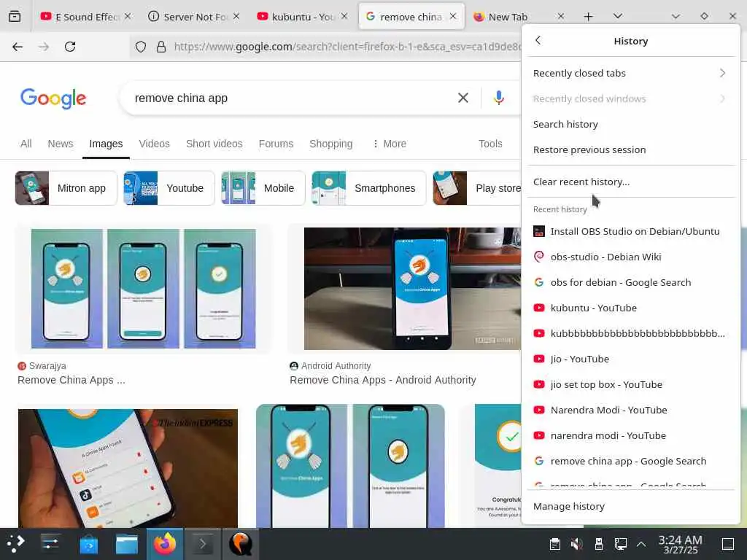The width and height of the screenshot is (747, 560).
Task: Clear the search box with the X
Action: tap(462, 98)
